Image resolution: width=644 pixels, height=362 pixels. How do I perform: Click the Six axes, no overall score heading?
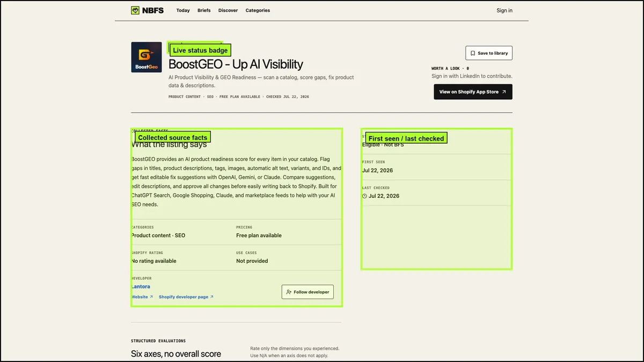[176, 354]
